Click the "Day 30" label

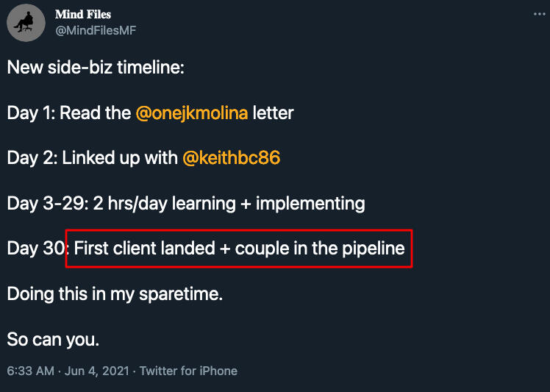click(36, 248)
